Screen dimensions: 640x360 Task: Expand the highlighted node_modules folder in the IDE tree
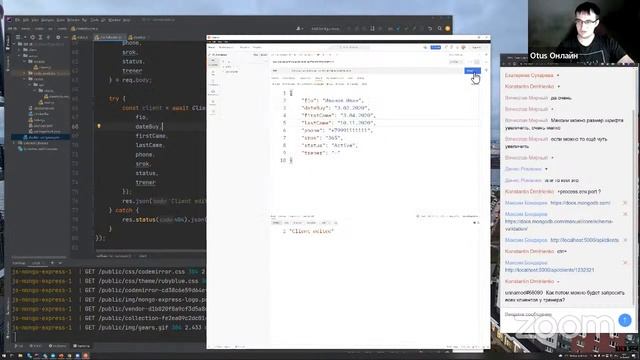click(x=25, y=73)
